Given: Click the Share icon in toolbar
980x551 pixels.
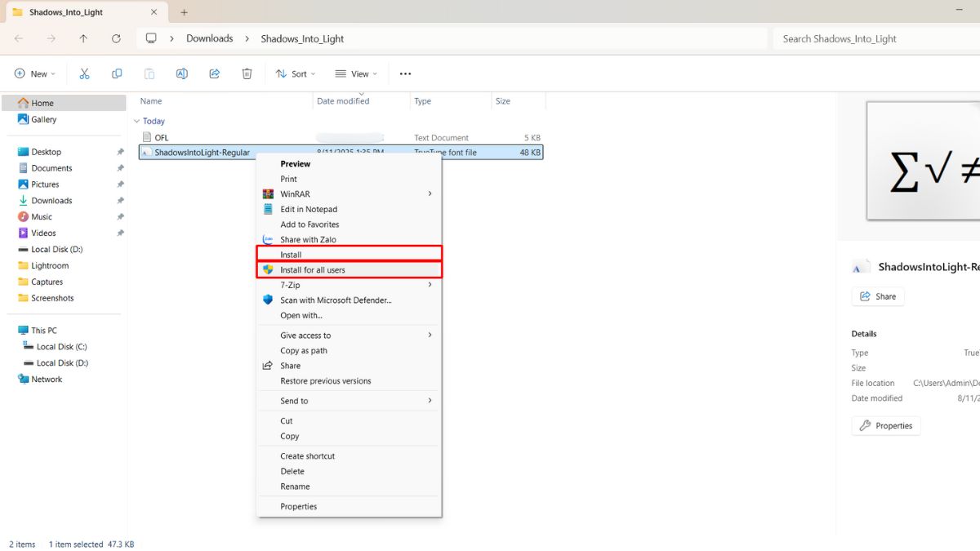Looking at the screenshot, I should coord(215,73).
